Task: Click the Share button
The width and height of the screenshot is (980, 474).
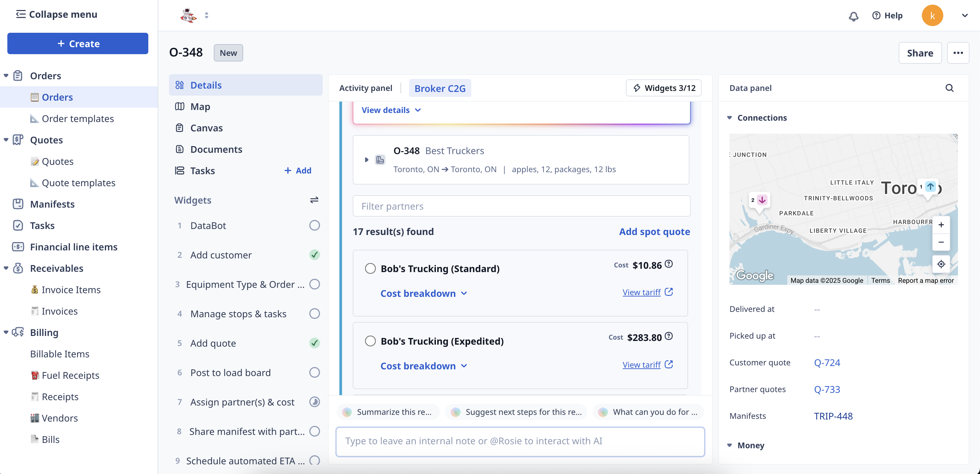Action: pos(920,53)
